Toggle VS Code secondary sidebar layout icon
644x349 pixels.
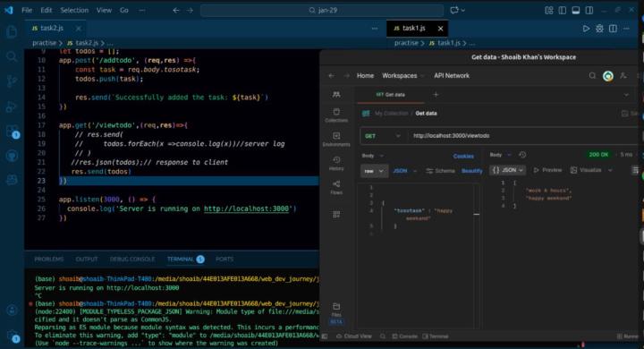(589, 10)
